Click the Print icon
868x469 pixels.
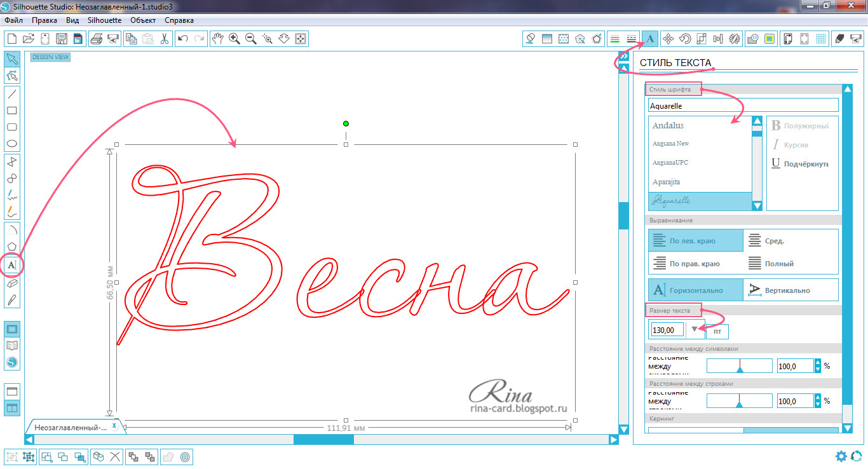pos(97,39)
